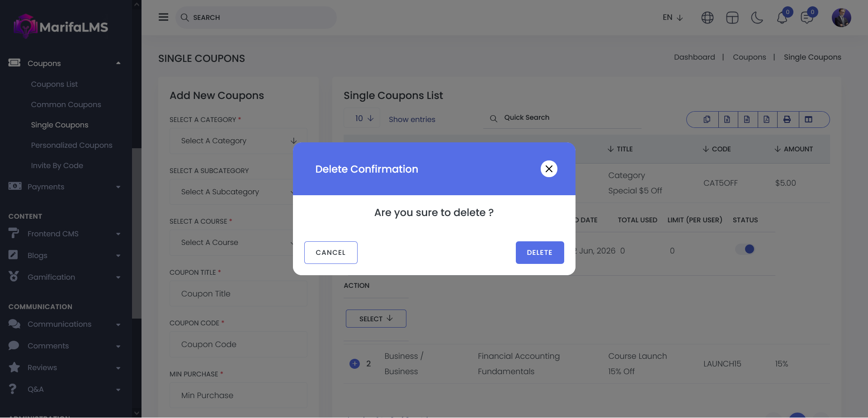Expand row 2 details with plus icon
The image size is (868, 418).
tap(354, 364)
